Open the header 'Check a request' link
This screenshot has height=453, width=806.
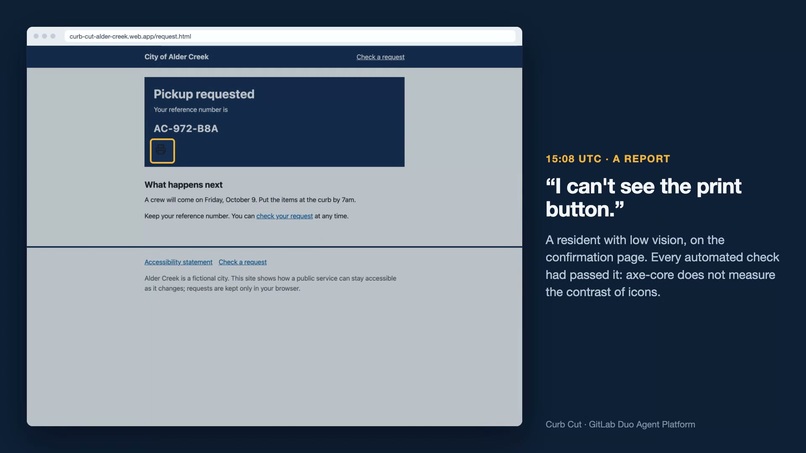pyautogui.click(x=380, y=57)
